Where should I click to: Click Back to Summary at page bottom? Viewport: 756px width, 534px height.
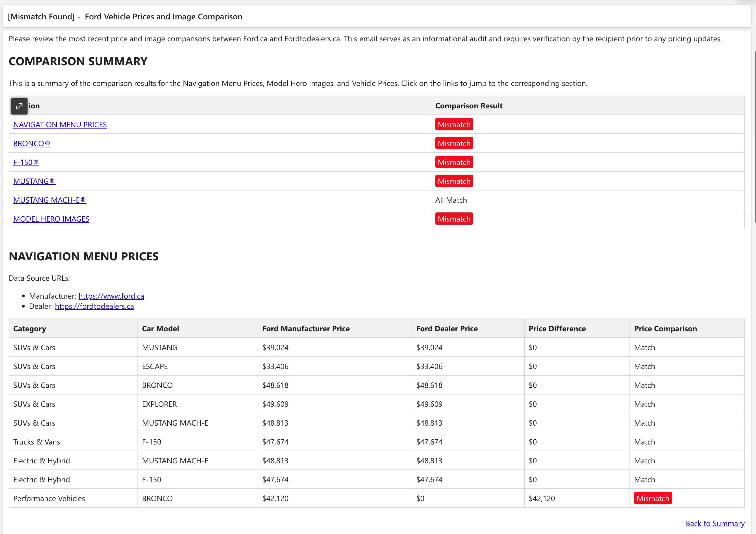(714, 523)
